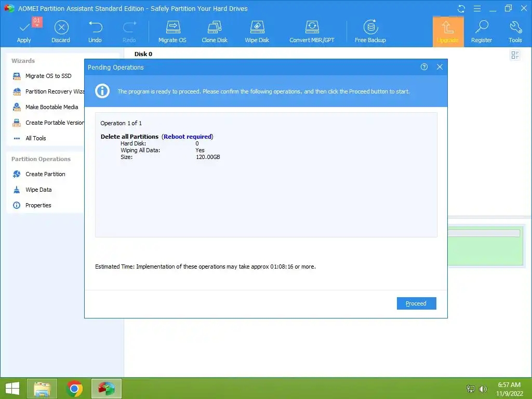Select Migrate OS to SSD wizard
The height and width of the screenshot is (399, 532).
coord(43,76)
